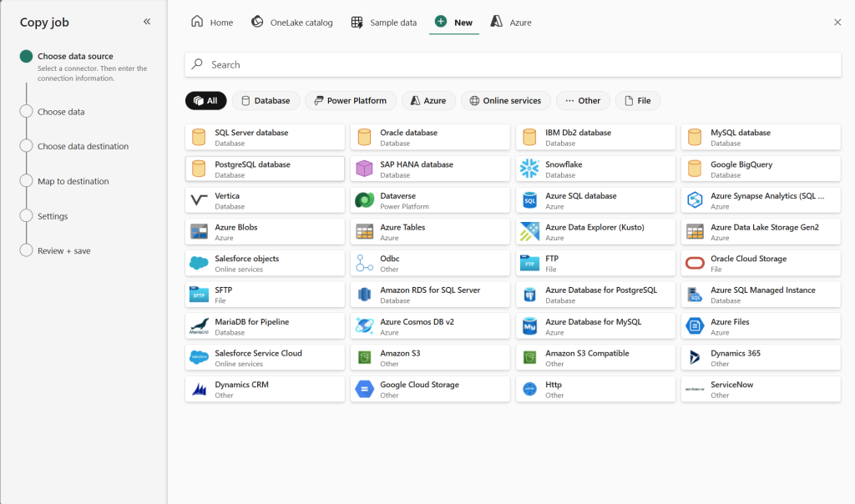The width and height of the screenshot is (855, 504).
Task: Click the Azure Database for PostgreSQL icon
Action: click(x=529, y=295)
